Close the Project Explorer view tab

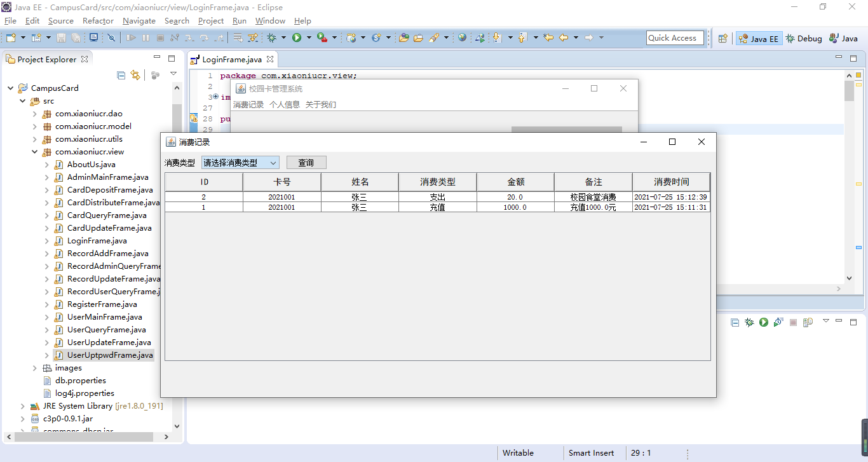pos(85,58)
